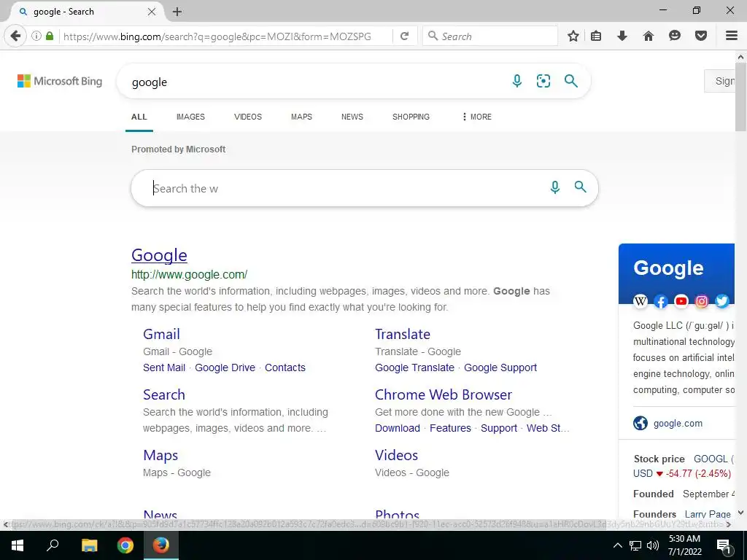
Task: Click the green padlock security icon
Action: pyautogui.click(x=50, y=36)
